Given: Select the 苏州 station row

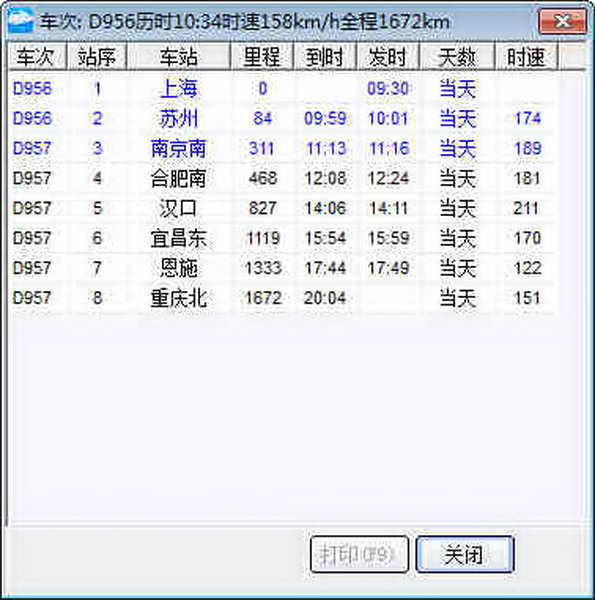Looking at the screenshot, I should click(x=282, y=118).
